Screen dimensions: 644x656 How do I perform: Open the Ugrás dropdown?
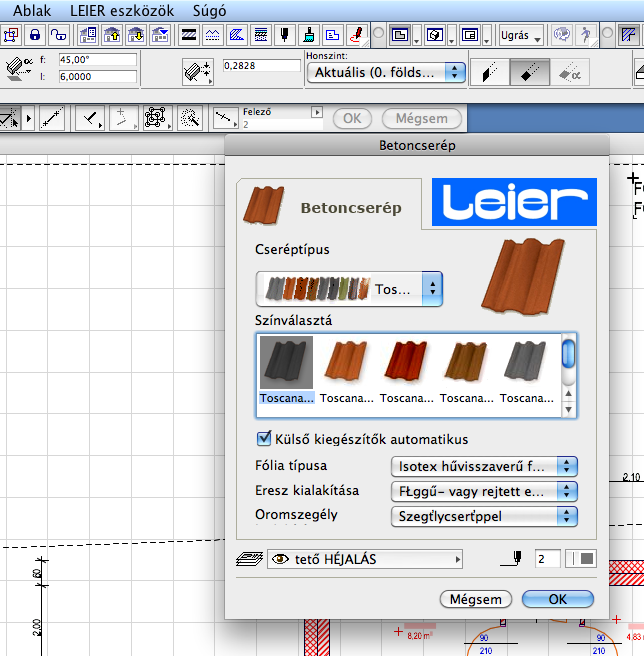[521, 35]
